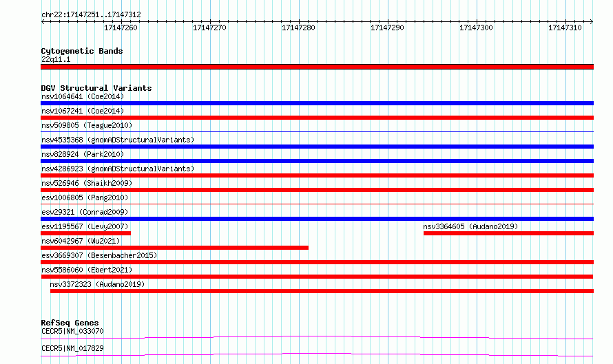Click red bar of nsv6042967
Image resolution: width=613 pixels, height=364 pixels.
[174, 248]
